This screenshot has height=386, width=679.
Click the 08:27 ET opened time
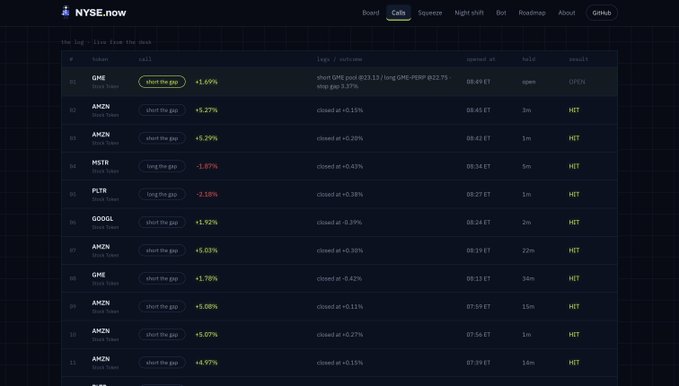click(479, 194)
